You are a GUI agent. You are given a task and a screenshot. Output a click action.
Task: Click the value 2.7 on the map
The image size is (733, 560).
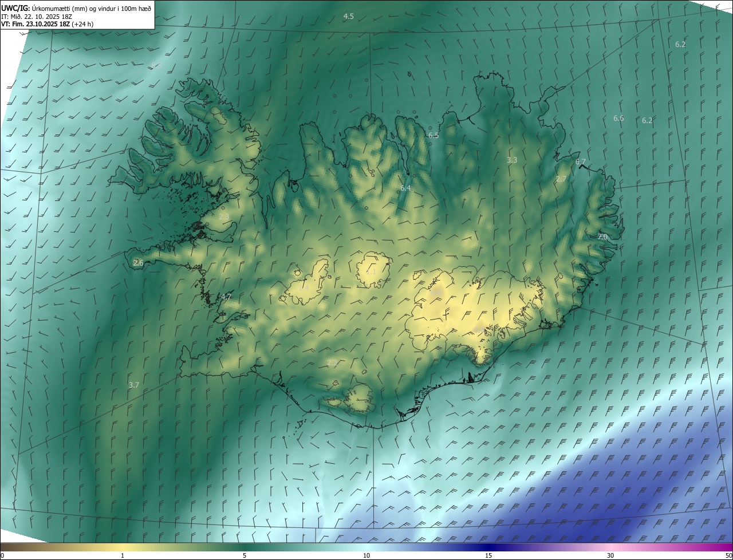coord(561,179)
